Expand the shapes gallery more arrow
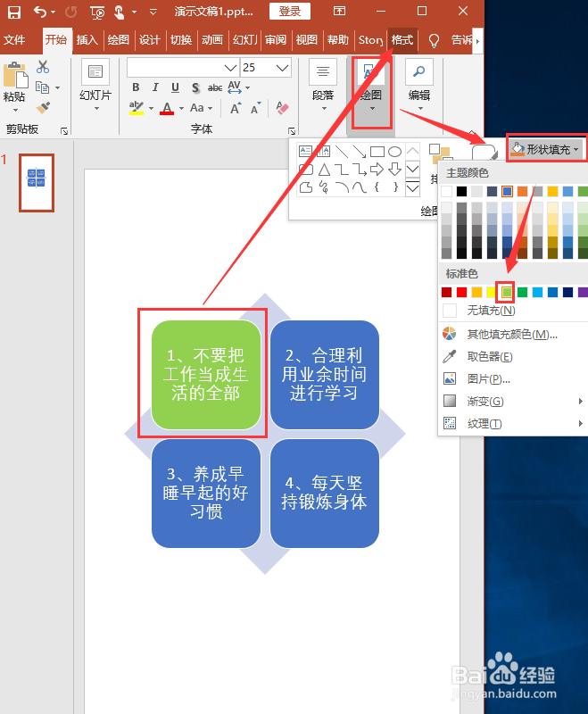This screenshot has height=714, width=588. [413, 187]
